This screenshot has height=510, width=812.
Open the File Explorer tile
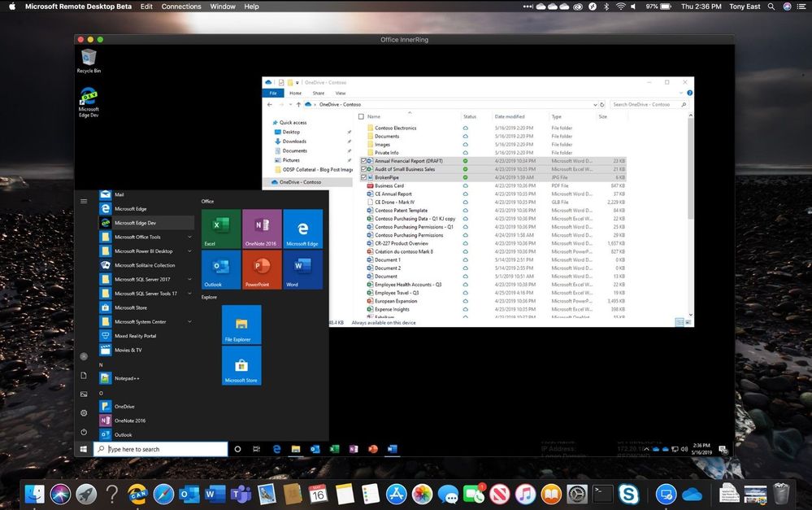pos(241,325)
